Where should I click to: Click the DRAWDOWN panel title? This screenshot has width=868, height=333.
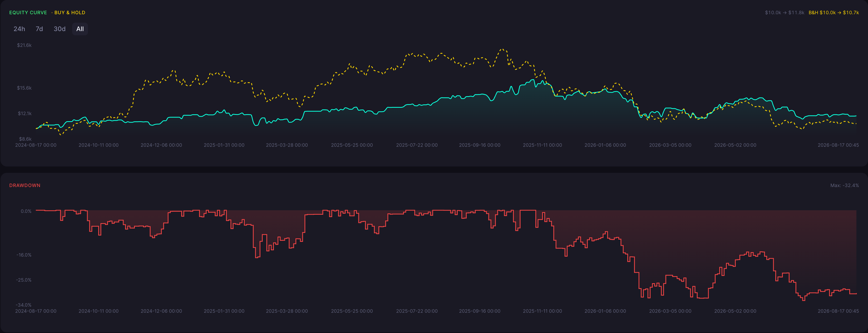tap(24, 185)
